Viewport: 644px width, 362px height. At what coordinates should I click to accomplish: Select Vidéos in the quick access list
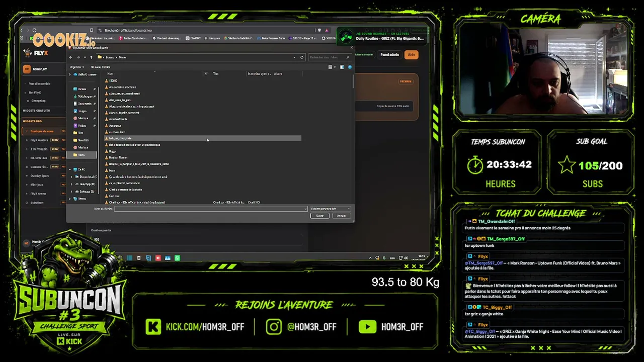pos(82,126)
